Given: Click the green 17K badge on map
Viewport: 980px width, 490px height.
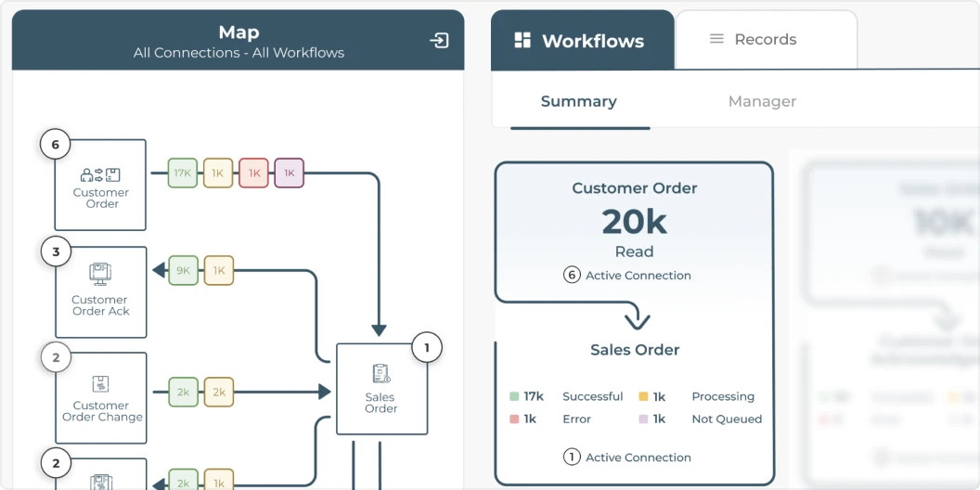Looking at the screenshot, I should (183, 174).
